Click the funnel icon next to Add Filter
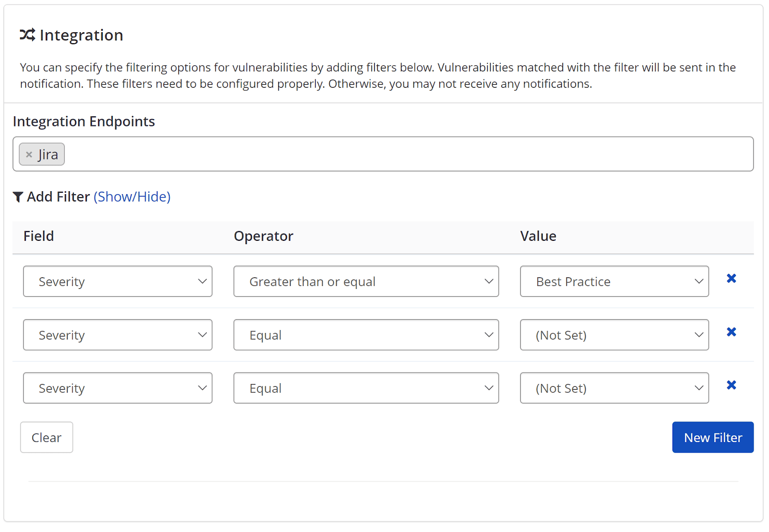 [18, 197]
